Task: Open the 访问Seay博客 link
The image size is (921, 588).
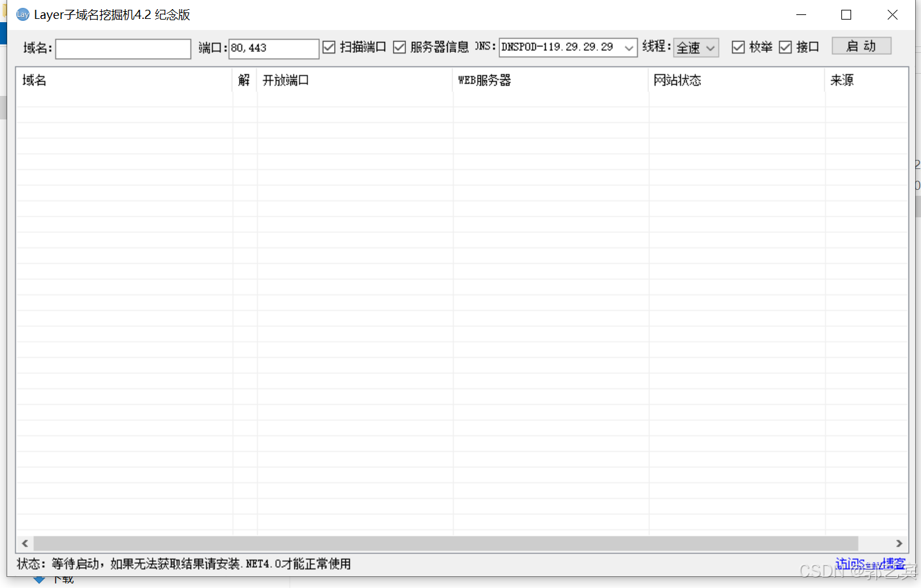Action: pyautogui.click(x=870, y=564)
